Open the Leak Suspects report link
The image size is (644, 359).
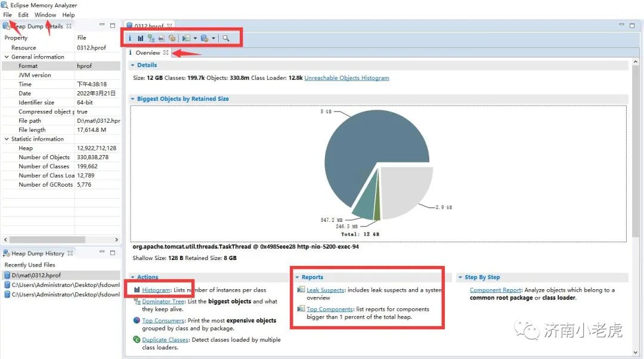tap(326, 290)
